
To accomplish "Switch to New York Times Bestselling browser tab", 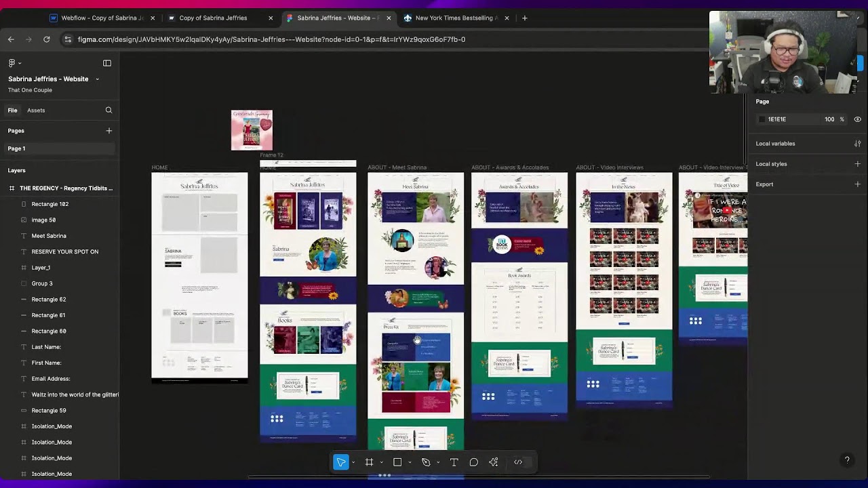I will pos(456,18).
